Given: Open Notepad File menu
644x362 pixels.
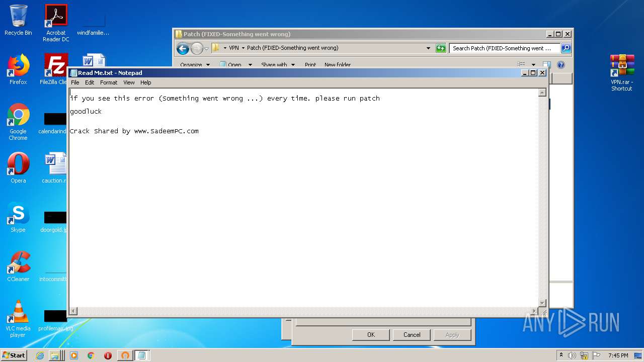Looking at the screenshot, I should (75, 82).
